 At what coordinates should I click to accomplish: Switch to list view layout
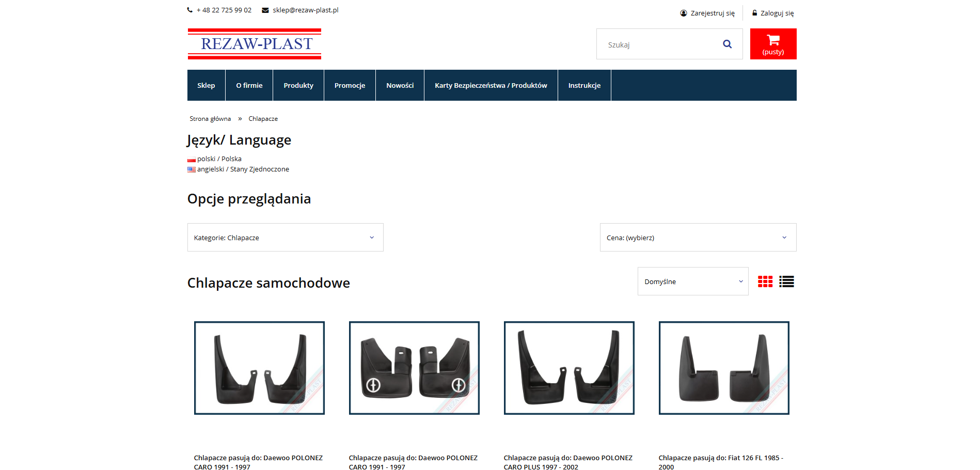[786, 281]
